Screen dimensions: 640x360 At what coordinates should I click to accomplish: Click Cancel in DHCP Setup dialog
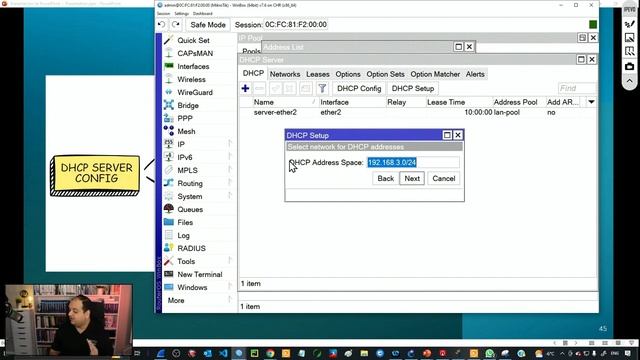[443, 179]
